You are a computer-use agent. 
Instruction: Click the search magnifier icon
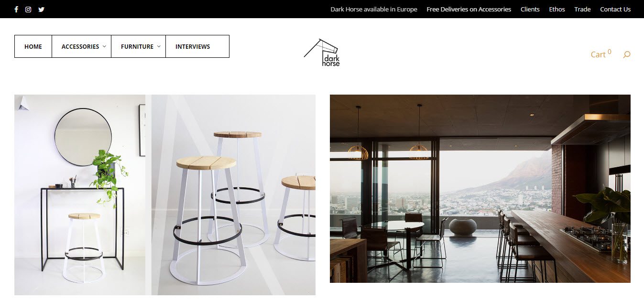pos(627,54)
